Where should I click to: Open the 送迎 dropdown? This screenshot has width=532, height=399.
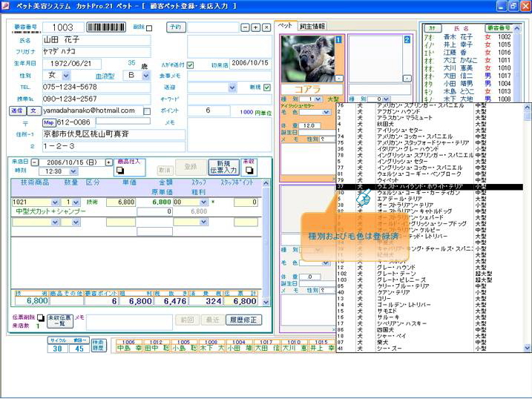232,88
